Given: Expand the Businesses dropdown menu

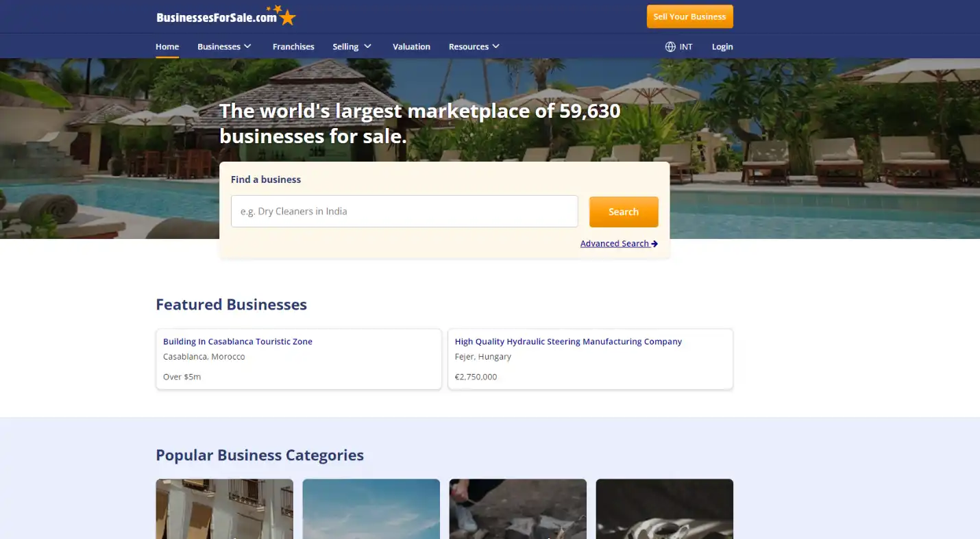Looking at the screenshot, I should point(224,47).
